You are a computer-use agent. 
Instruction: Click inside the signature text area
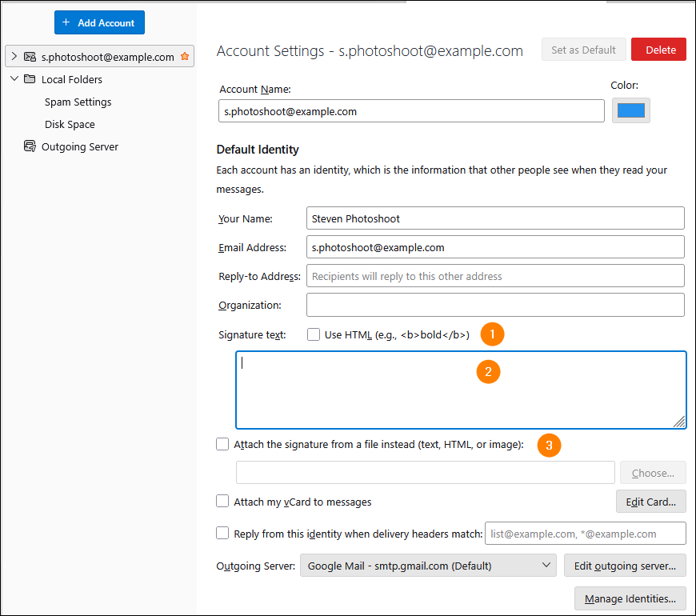point(461,390)
